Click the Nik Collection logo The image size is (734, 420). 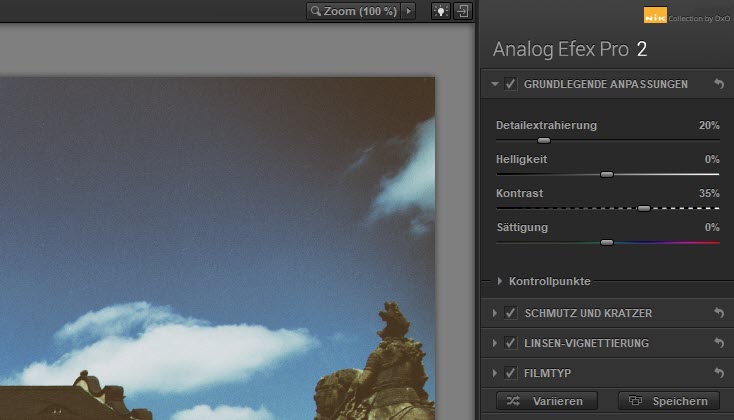pos(655,15)
